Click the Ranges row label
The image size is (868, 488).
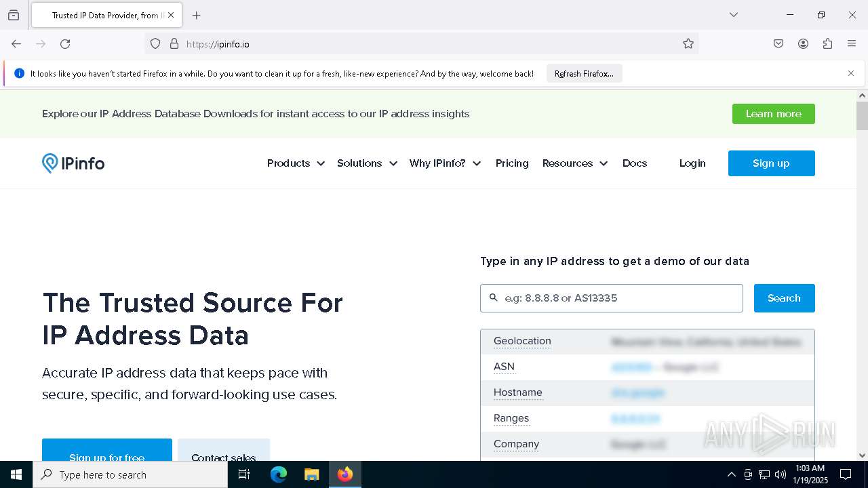click(x=511, y=418)
